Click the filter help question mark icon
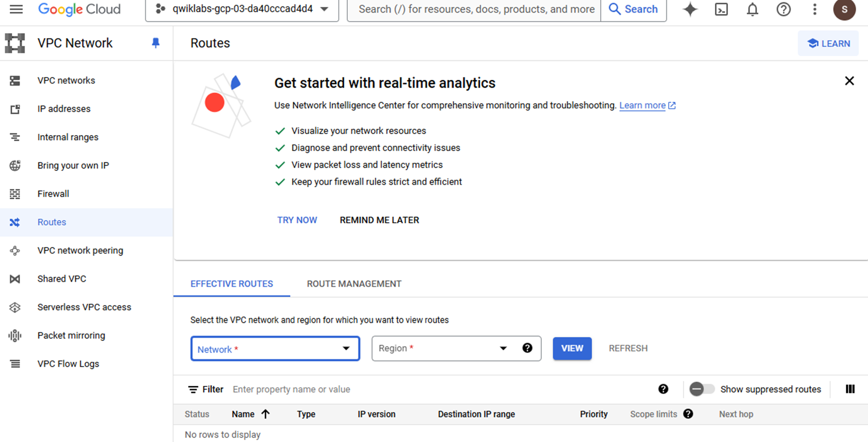This screenshot has width=868, height=442. (x=663, y=389)
